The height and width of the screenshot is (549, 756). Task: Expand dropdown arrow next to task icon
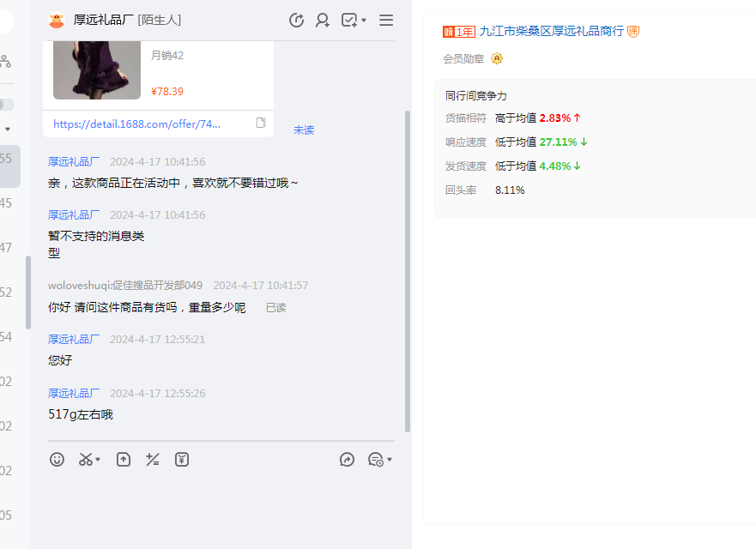click(364, 21)
